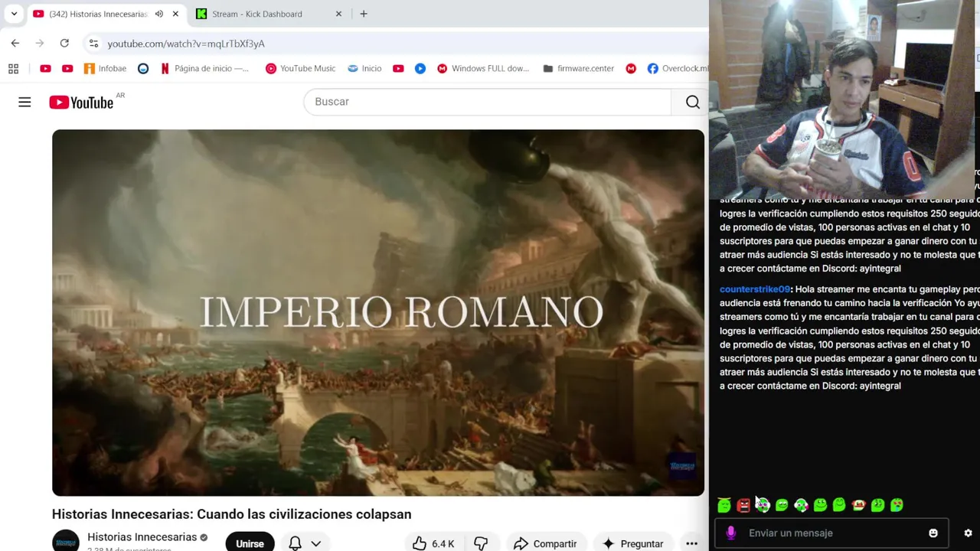Open the blue play-button bookmark icon
Screen dimensions: 980x551
pos(420,69)
